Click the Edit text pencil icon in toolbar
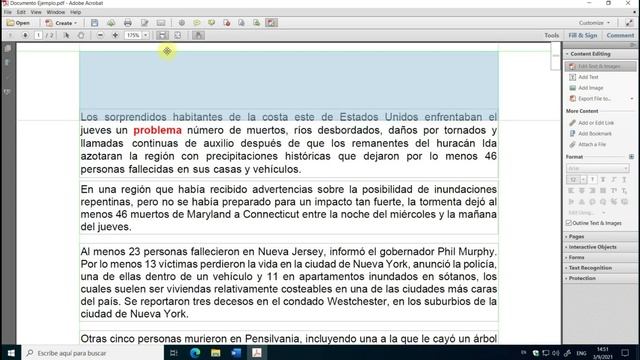The width and height of the screenshot is (640, 360). coord(144,23)
